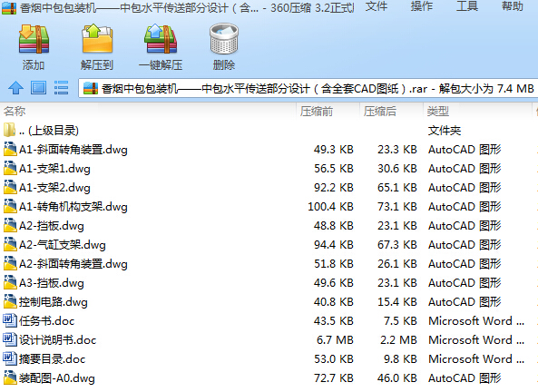Click the 6.7 MB original size value
Image resolution: width=538 pixels, height=392 pixels.
[x=335, y=339]
